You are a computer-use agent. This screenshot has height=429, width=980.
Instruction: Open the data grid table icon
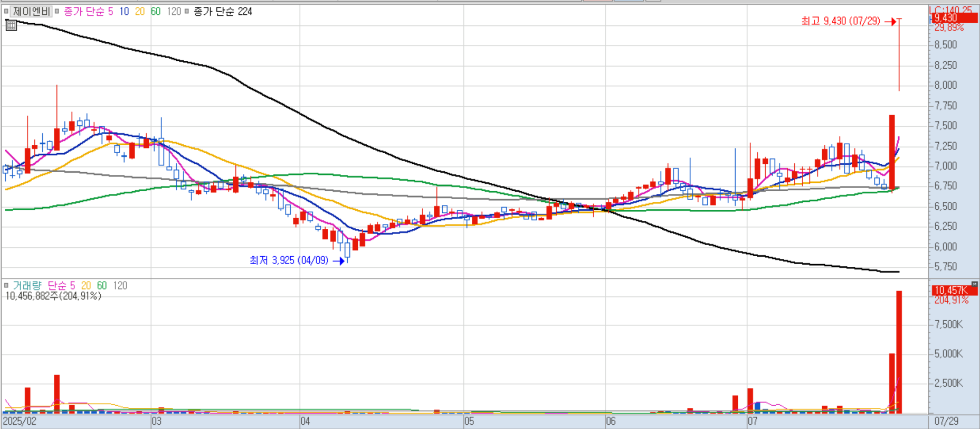[11, 25]
